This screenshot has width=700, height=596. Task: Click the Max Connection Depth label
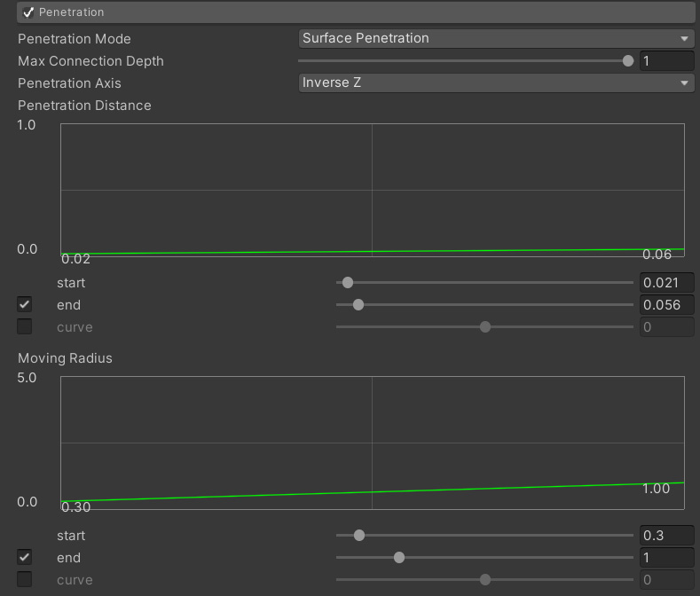(x=90, y=61)
